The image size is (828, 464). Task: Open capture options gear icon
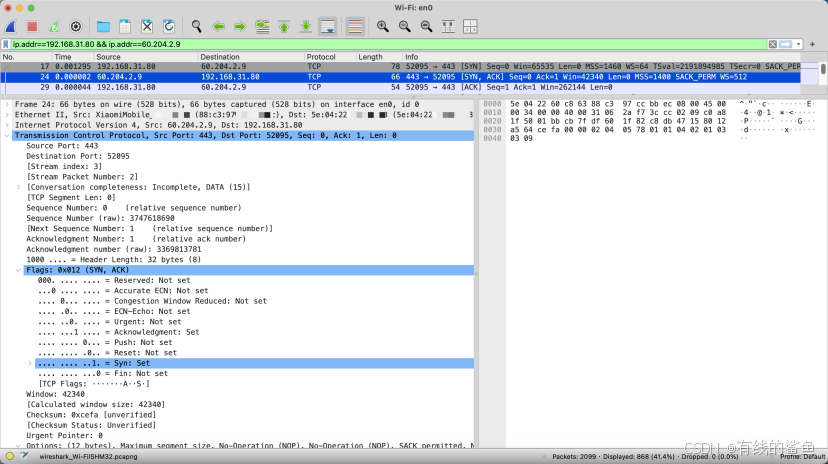tap(76, 26)
